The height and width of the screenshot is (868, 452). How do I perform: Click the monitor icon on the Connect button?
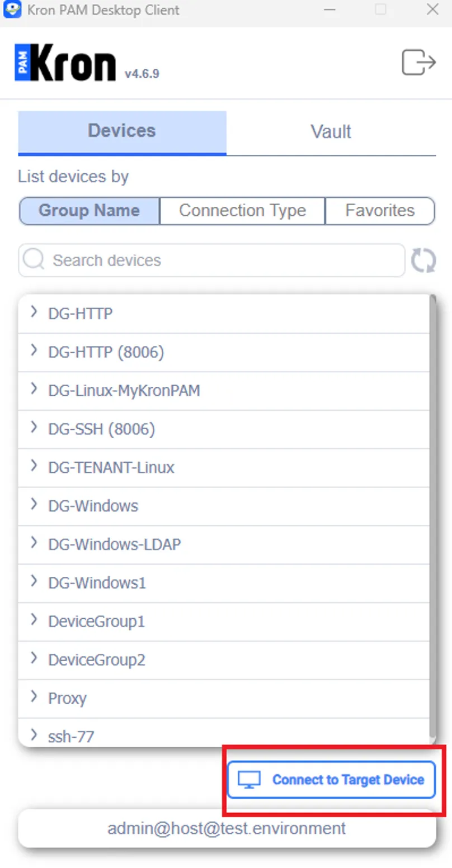pos(249,780)
